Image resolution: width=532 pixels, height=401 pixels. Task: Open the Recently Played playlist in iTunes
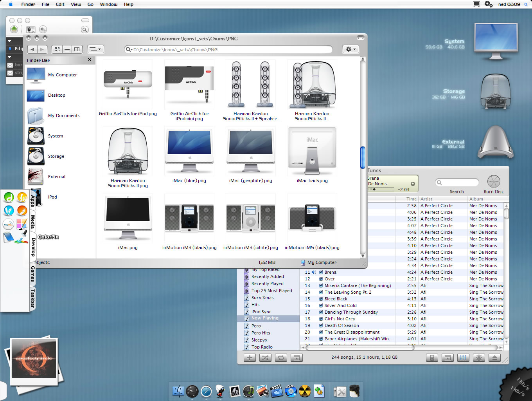click(268, 284)
